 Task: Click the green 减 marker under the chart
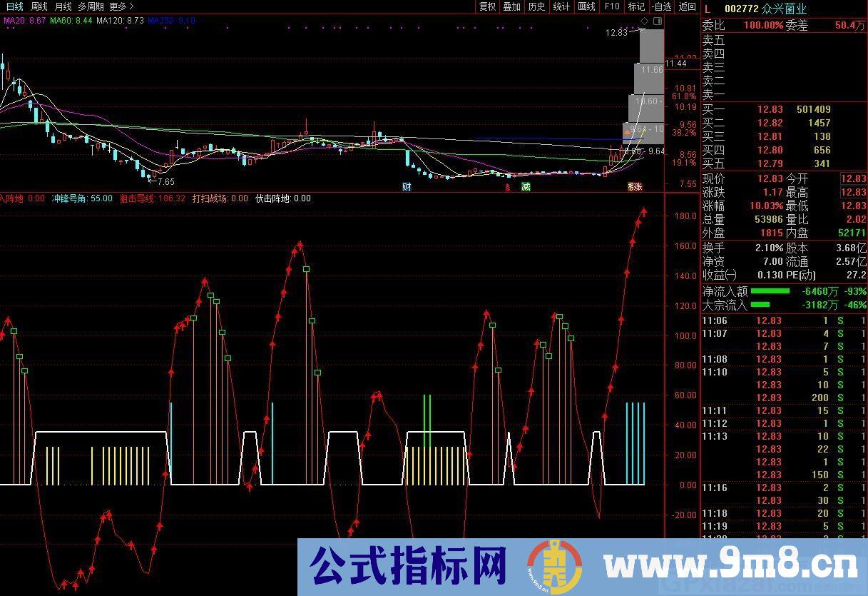point(526,187)
